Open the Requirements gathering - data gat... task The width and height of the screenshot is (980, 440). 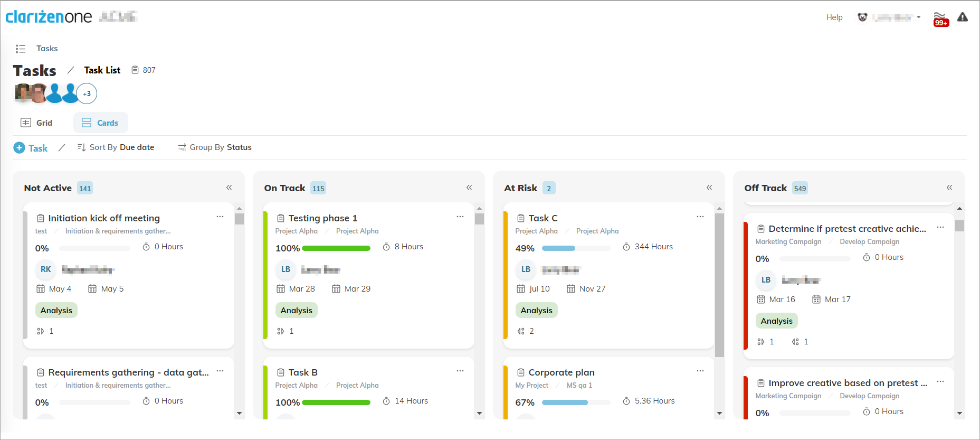pos(128,372)
